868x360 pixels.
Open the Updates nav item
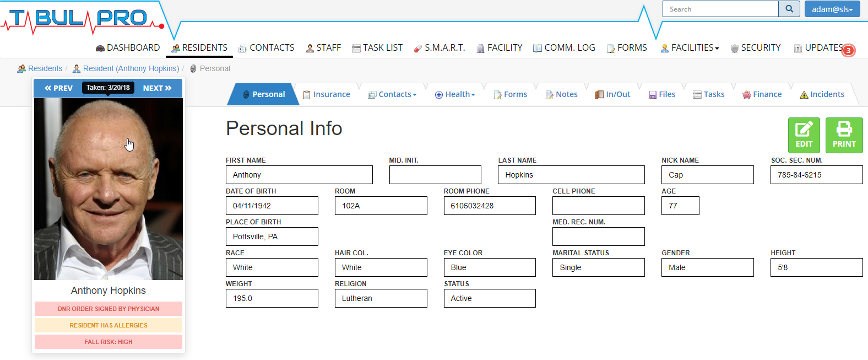[x=818, y=48]
